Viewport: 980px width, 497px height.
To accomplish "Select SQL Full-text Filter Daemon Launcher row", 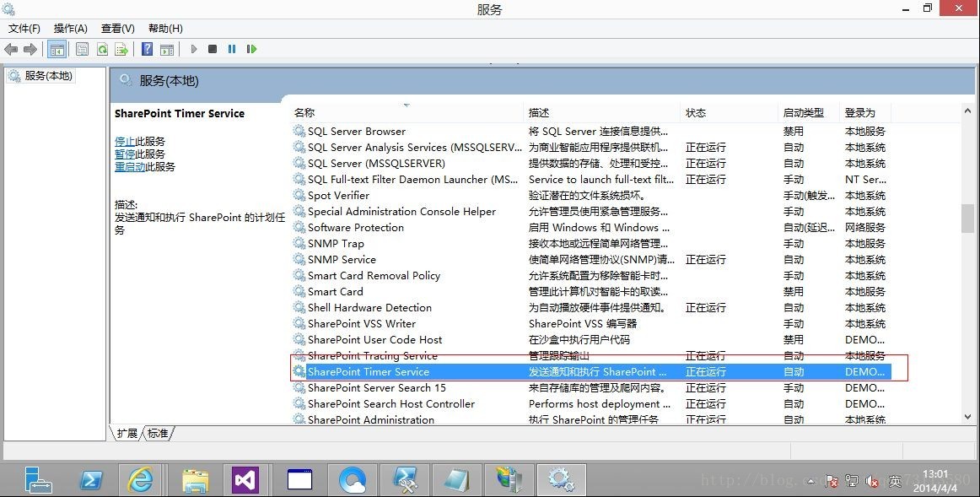I will tap(591, 180).
